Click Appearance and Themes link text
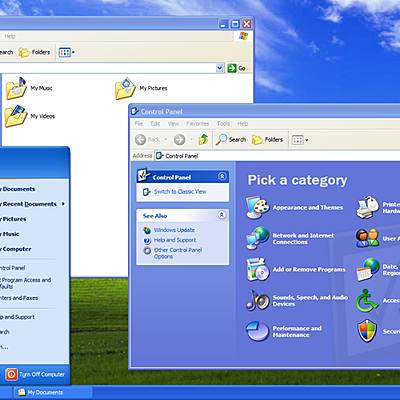Image resolution: width=400 pixels, height=400 pixels. (x=308, y=208)
